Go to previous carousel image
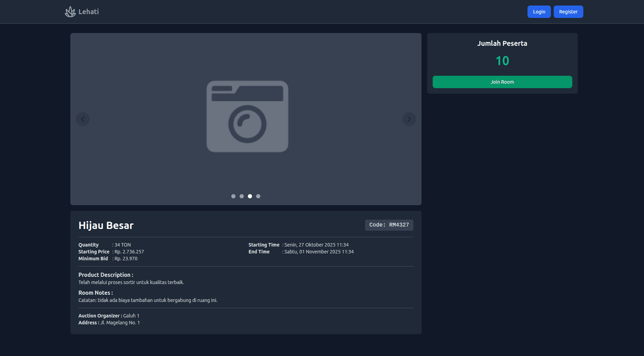644x356 pixels. tap(83, 119)
